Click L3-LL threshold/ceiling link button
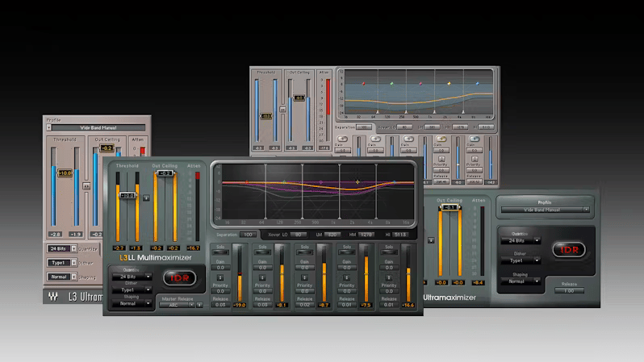This screenshot has width=644, height=362. pos(146,198)
